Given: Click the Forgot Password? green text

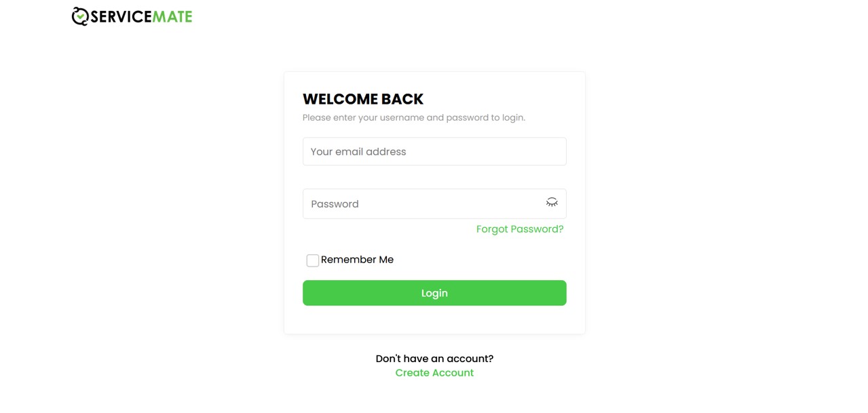Looking at the screenshot, I should coord(519,229).
